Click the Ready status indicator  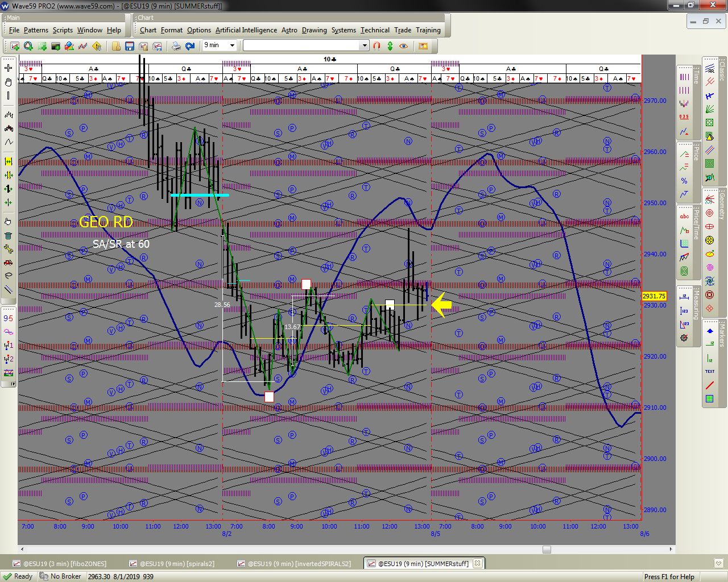pyautogui.click(x=17, y=576)
